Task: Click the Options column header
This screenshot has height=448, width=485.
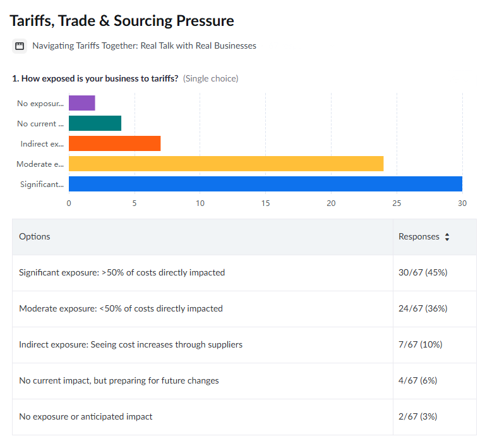Action: (x=35, y=236)
